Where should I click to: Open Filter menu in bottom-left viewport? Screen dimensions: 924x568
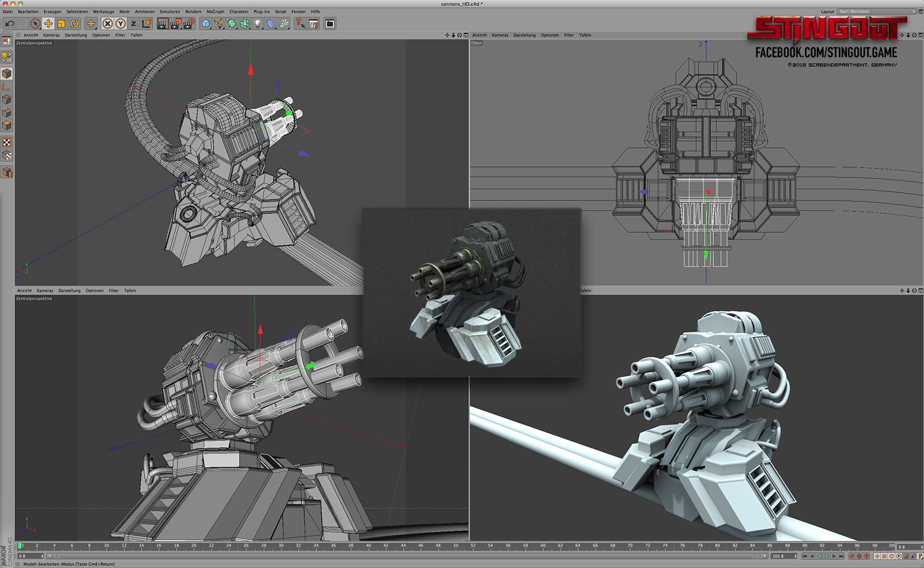(x=114, y=291)
